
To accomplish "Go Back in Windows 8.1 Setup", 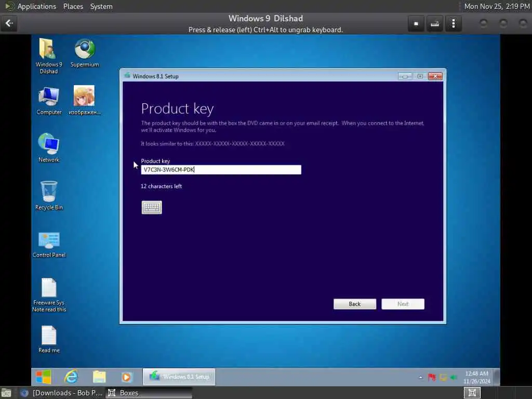I will 354,304.
